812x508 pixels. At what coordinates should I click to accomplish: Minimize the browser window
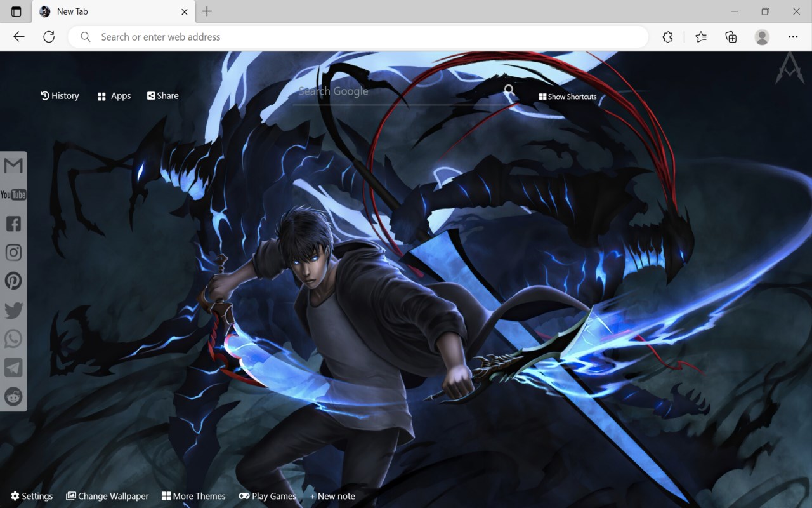[735, 11]
